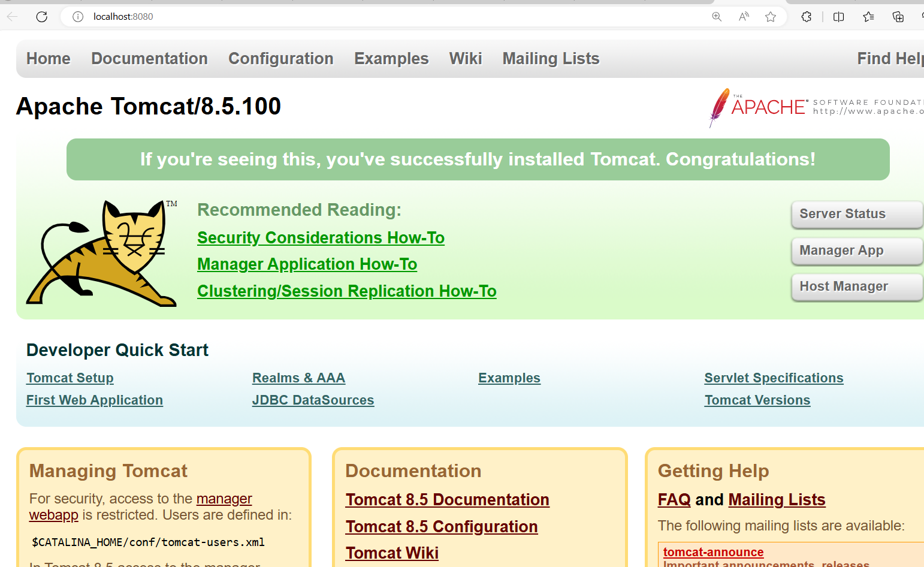Open Clustering/Session Replication How-To link
The width and height of the screenshot is (924, 567).
[347, 291]
